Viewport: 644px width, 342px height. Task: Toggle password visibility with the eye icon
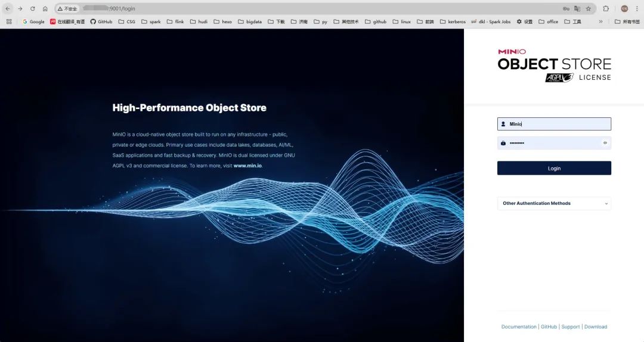click(605, 143)
